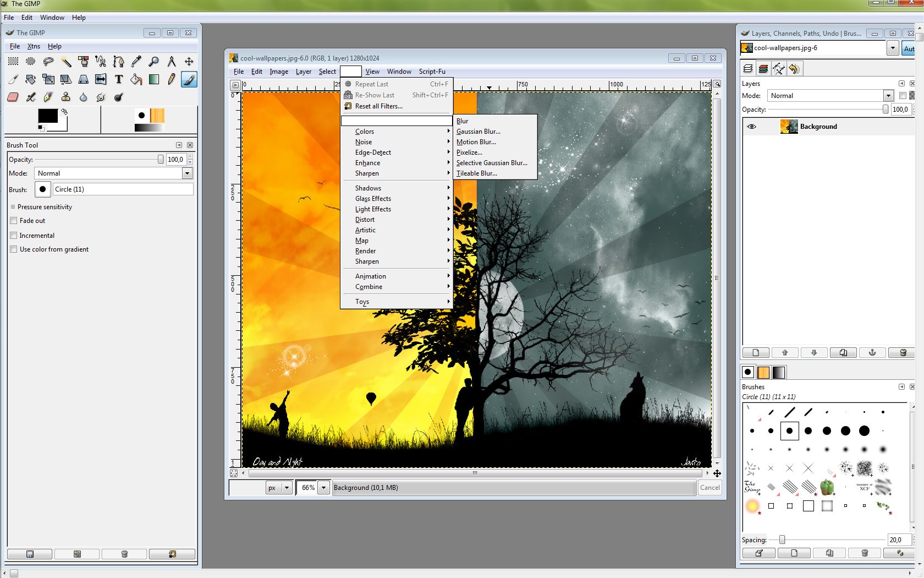Click the delete layer trash button
Image resolution: width=924 pixels, height=578 pixels.
pyautogui.click(x=903, y=353)
